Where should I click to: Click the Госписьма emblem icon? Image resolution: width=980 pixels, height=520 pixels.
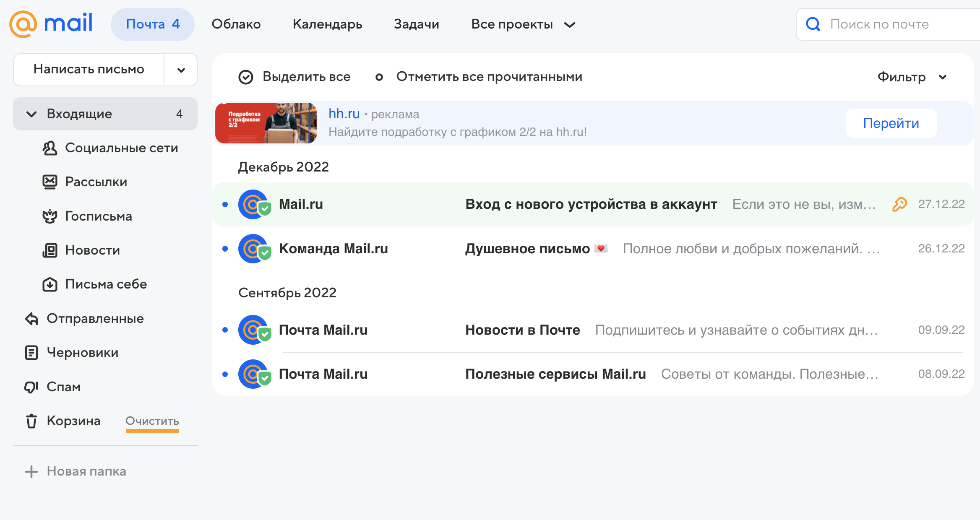click(x=50, y=216)
